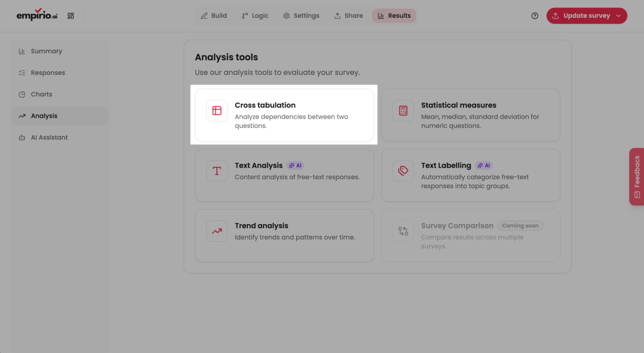Click 'Automatically categorize free-text responses' text
This screenshot has height=353, width=644.
click(x=475, y=181)
